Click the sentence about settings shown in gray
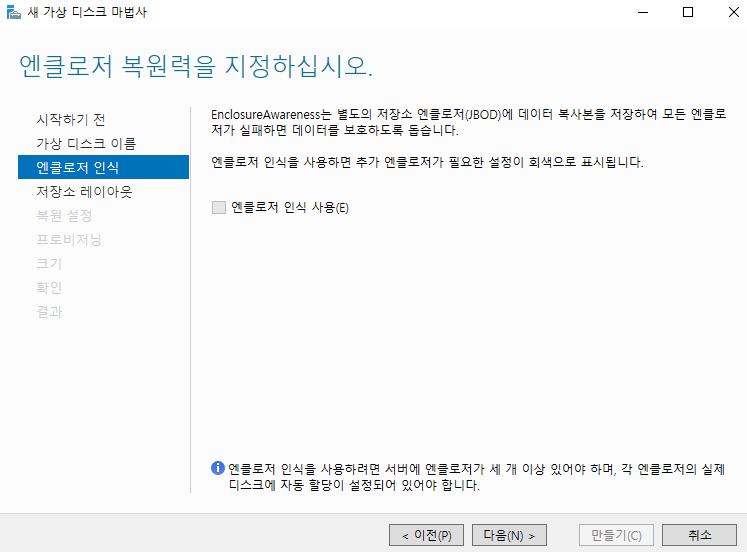This screenshot has width=747, height=552. 427,162
